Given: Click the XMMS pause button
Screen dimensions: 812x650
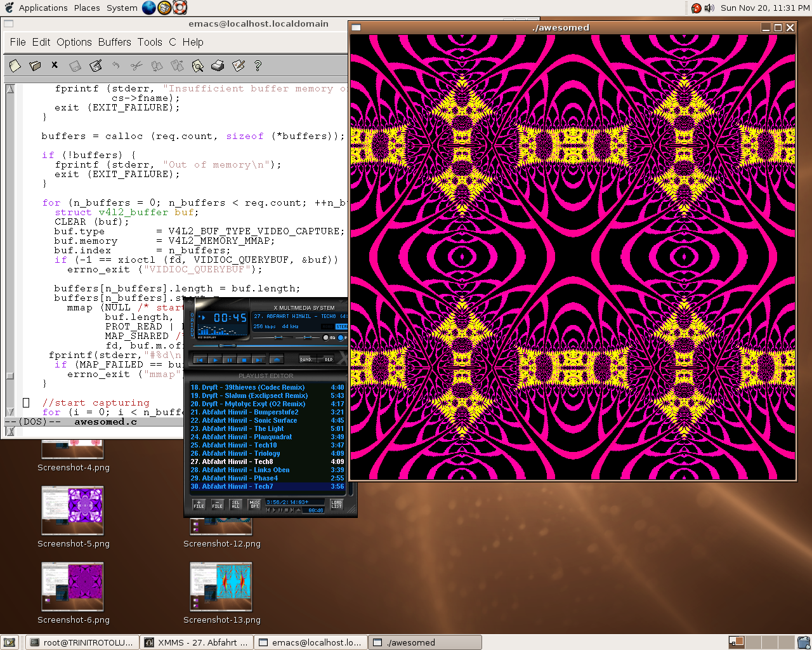Looking at the screenshot, I should click(x=230, y=360).
